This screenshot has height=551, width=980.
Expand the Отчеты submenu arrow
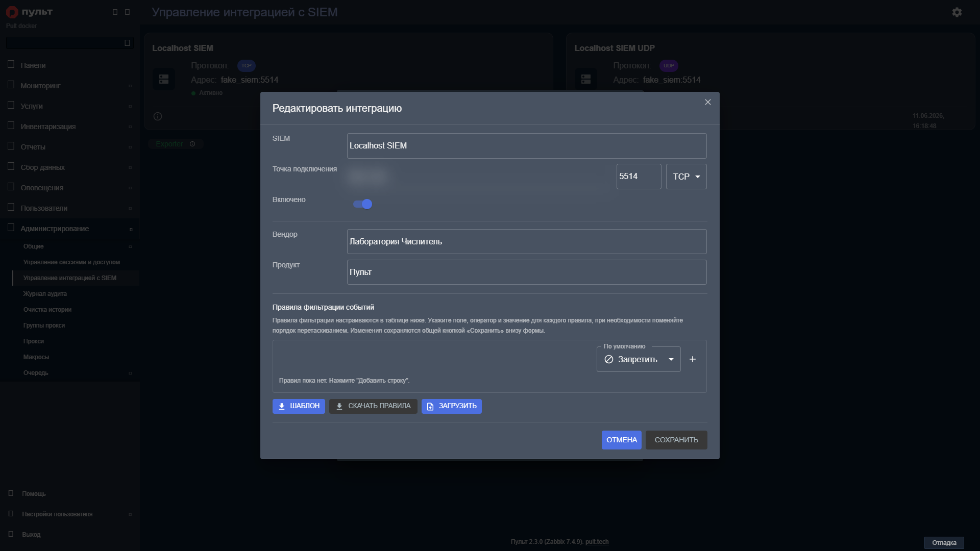click(130, 147)
